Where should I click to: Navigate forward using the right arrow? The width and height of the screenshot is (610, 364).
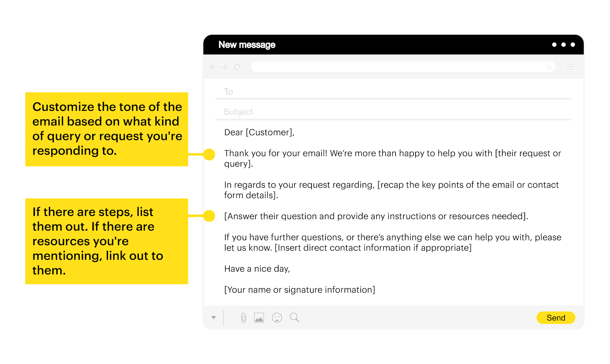(224, 67)
